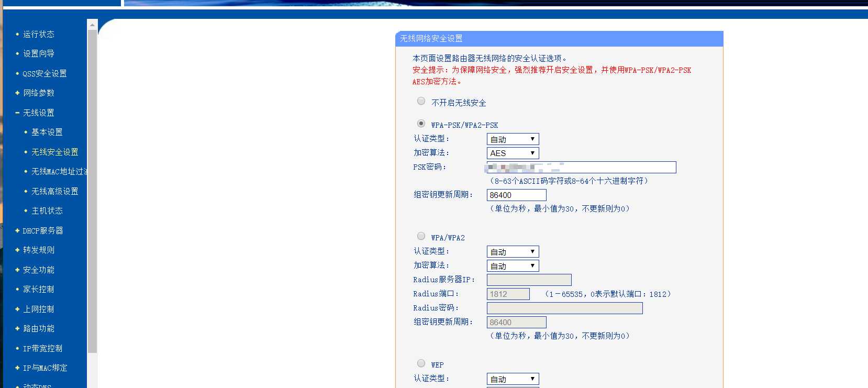Open WEP 认证类型 dropdown
This screenshot has height=388, width=868.
[x=513, y=379]
